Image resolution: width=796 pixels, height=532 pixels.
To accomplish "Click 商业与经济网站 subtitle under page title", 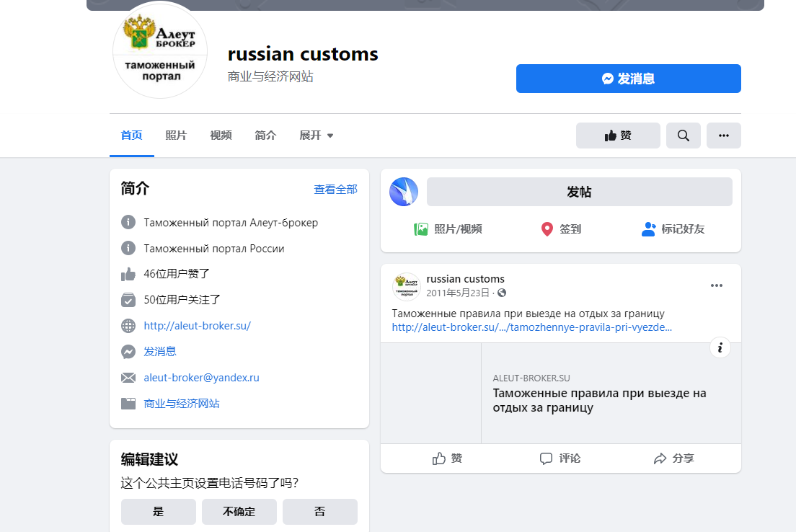I will tap(270, 76).
